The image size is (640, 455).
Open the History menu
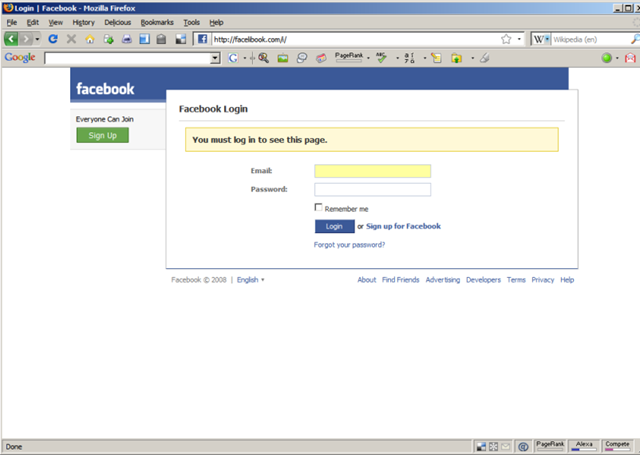coord(83,22)
